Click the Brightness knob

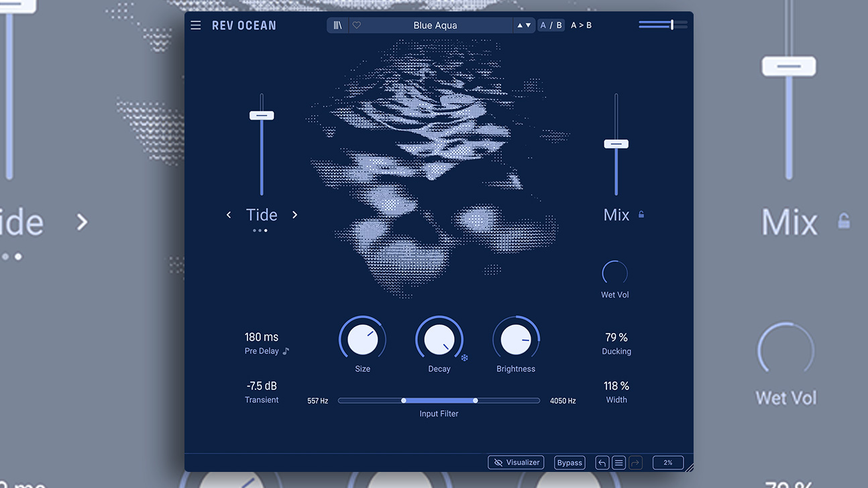(516, 339)
